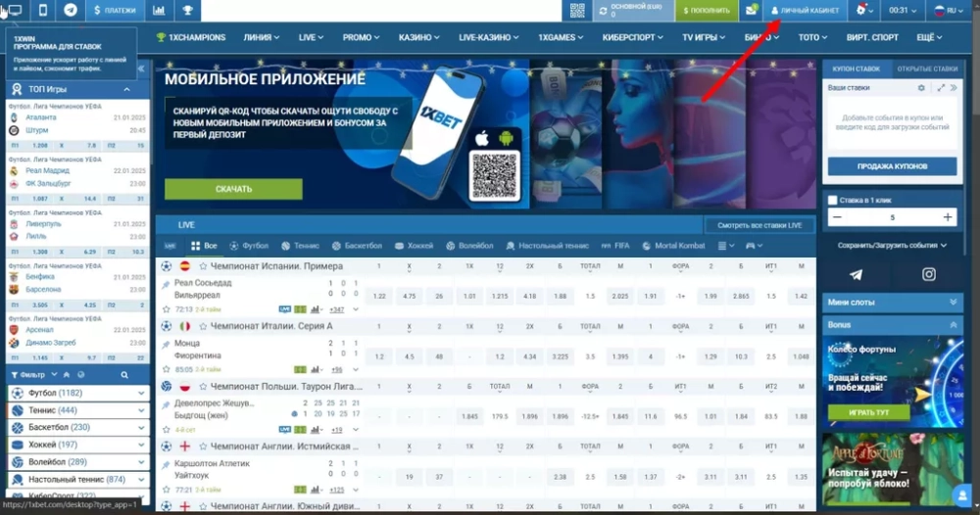Open the Instagram icon in right panel
The width and height of the screenshot is (980, 515).
(929, 274)
